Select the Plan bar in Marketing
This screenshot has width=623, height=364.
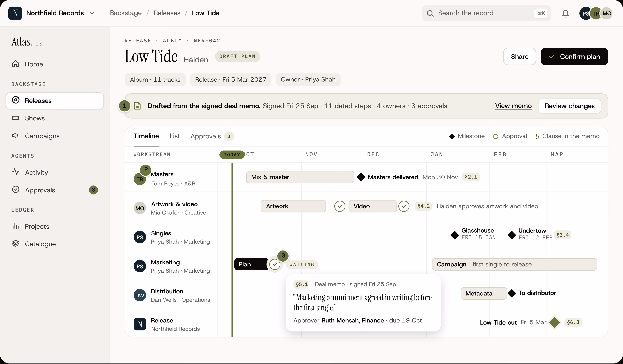tap(251, 264)
